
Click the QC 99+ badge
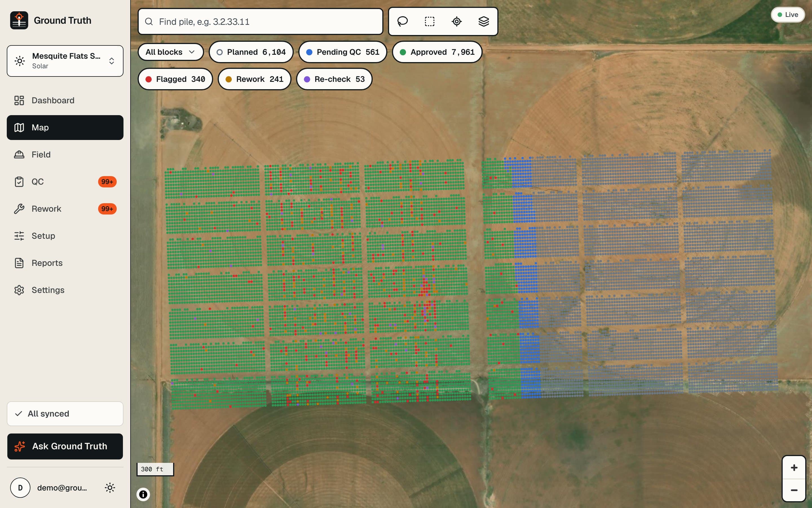[107, 182]
